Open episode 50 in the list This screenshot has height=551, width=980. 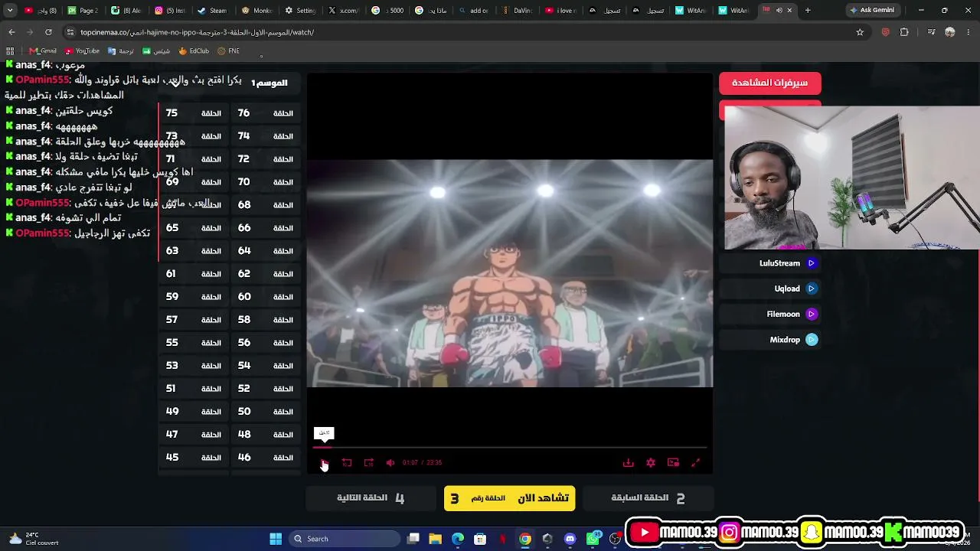pos(265,412)
